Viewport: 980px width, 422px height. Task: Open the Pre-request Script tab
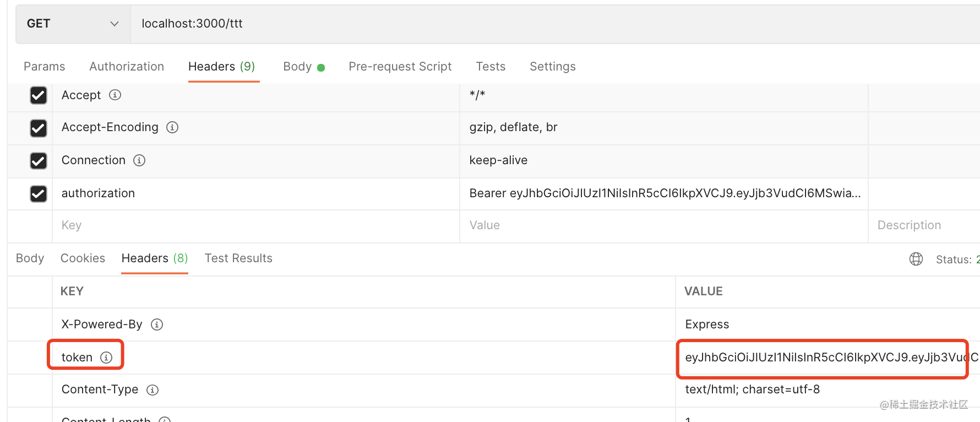(400, 67)
